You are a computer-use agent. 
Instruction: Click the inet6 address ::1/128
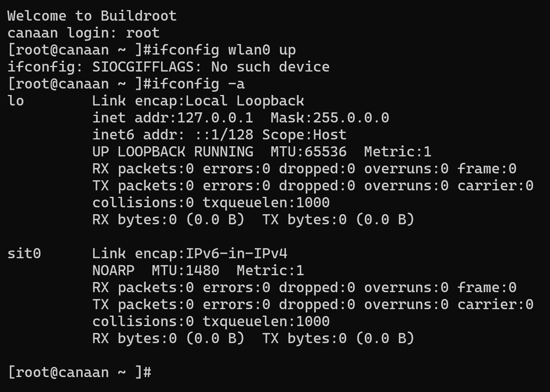click(224, 135)
